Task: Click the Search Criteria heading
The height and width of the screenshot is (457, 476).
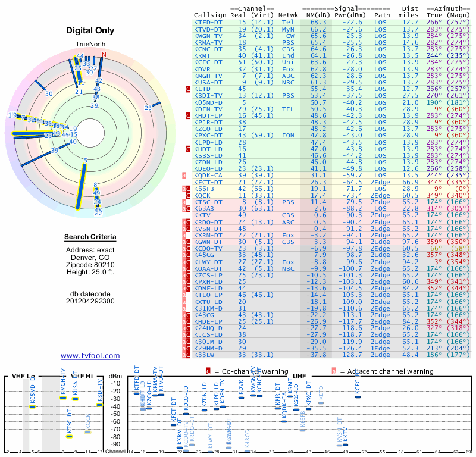Action: point(90,237)
